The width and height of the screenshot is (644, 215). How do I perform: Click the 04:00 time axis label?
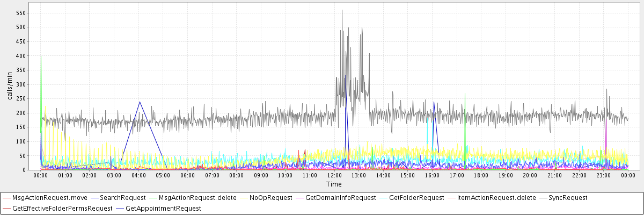(x=138, y=175)
